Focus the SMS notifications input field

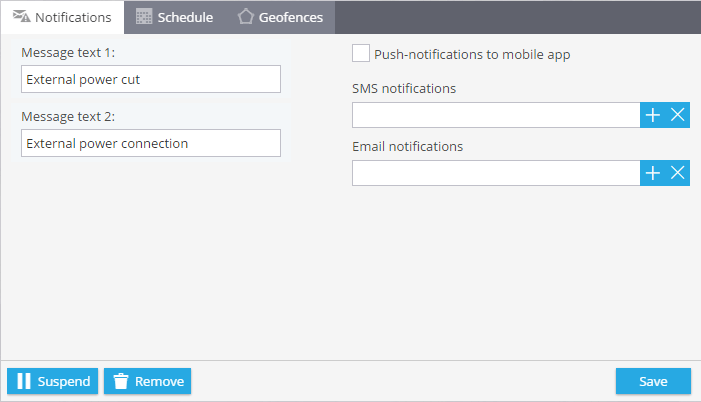point(496,115)
